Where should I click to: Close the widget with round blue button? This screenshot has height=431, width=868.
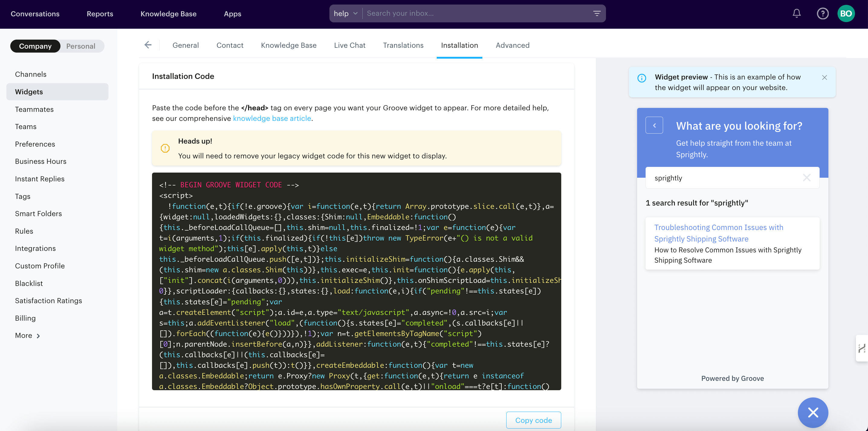pos(813,413)
